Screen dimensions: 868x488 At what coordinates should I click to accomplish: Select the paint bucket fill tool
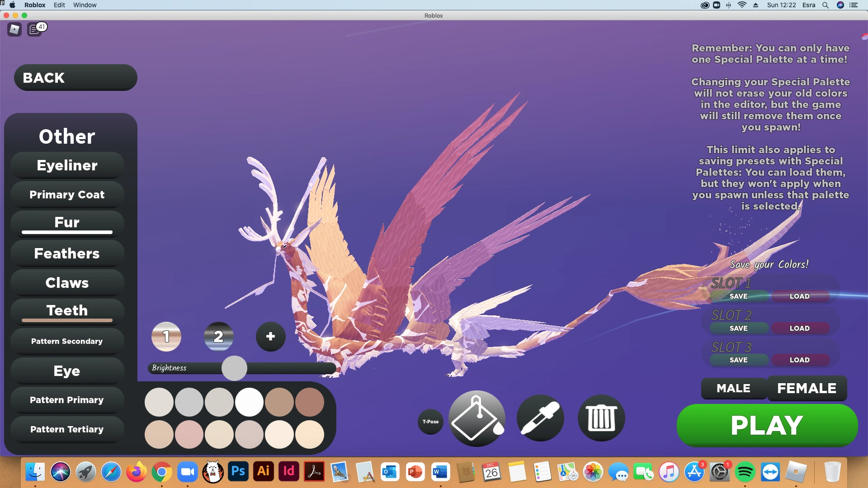476,418
